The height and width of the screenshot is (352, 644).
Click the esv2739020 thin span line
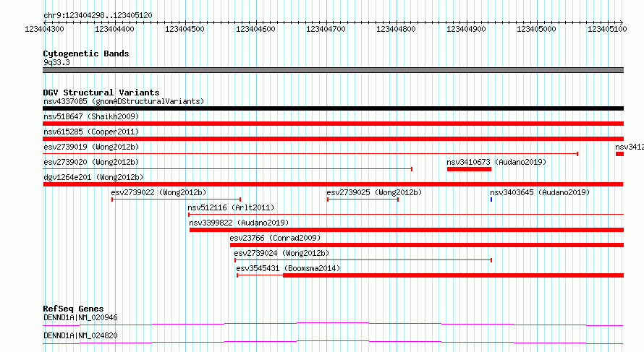tap(227, 169)
